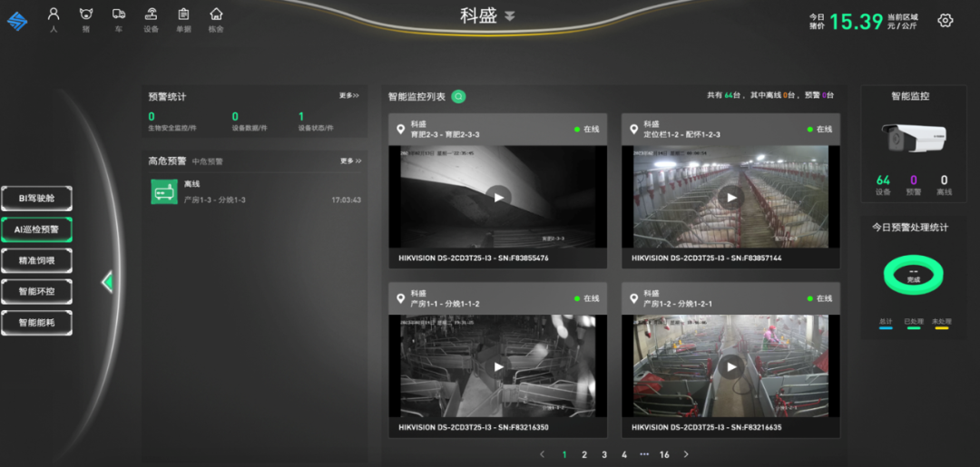The height and width of the screenshot is (467, 980).
Task: Open the 智能环控 menu
Action: pos(36,292)
